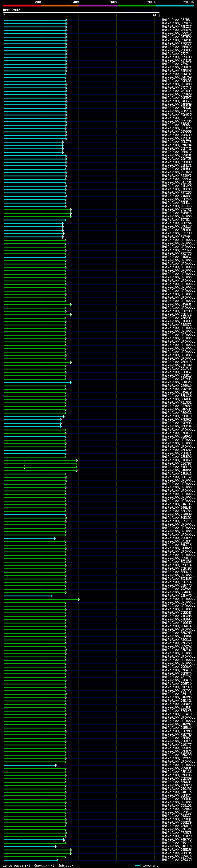Select the UniRef100_O16797 label

click(177, 464)
